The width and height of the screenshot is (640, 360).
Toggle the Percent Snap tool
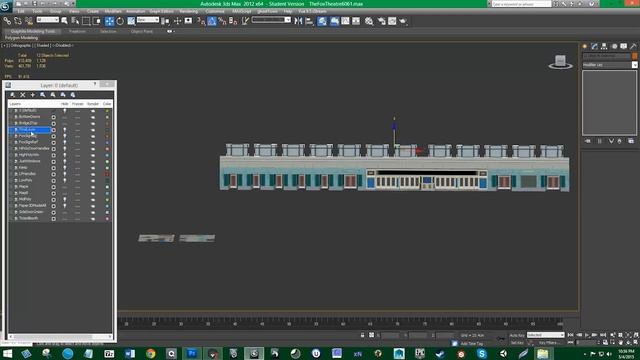(x=222, y=21)
